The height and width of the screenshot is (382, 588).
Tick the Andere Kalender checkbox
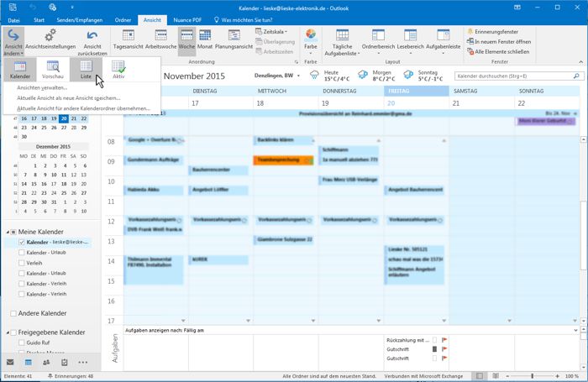(13, 313)
